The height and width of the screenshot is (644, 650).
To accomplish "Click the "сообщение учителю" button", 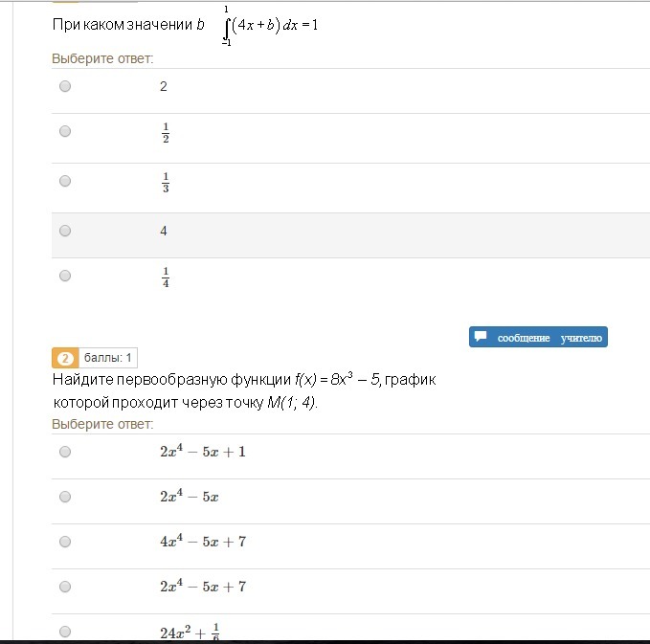I will (538, 338).
